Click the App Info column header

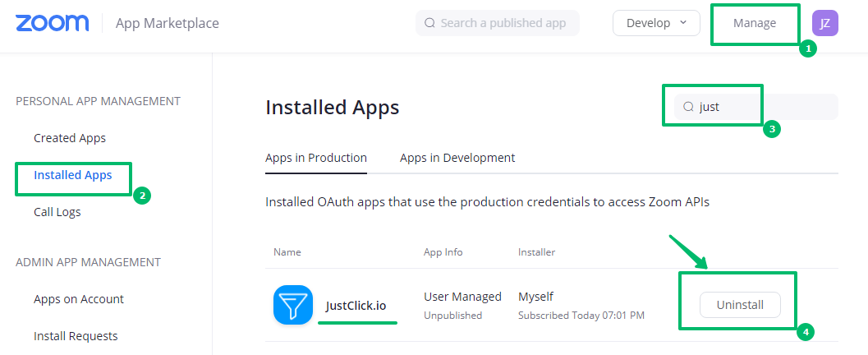point(443,252)
